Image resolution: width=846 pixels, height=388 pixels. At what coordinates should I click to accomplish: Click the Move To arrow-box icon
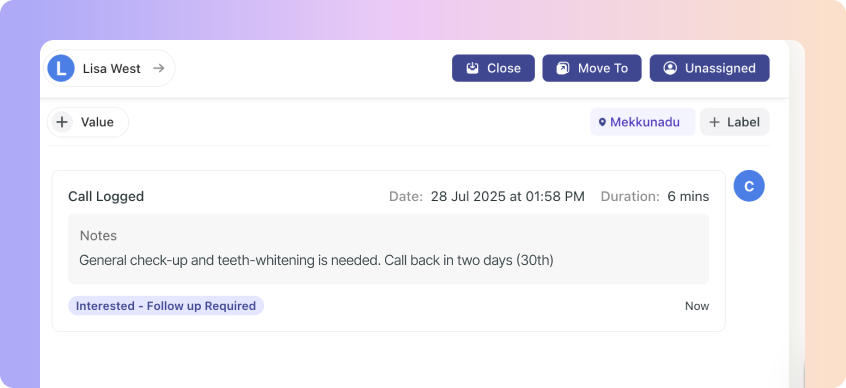563,68
